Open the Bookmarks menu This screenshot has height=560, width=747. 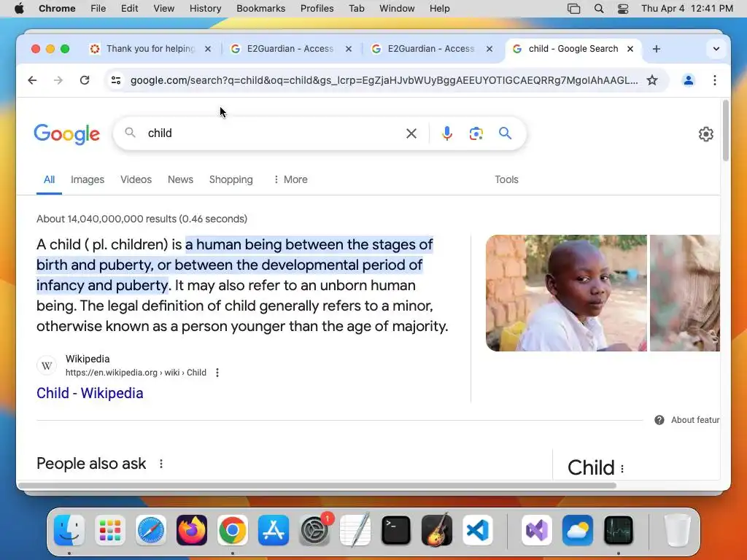point(260,9)
